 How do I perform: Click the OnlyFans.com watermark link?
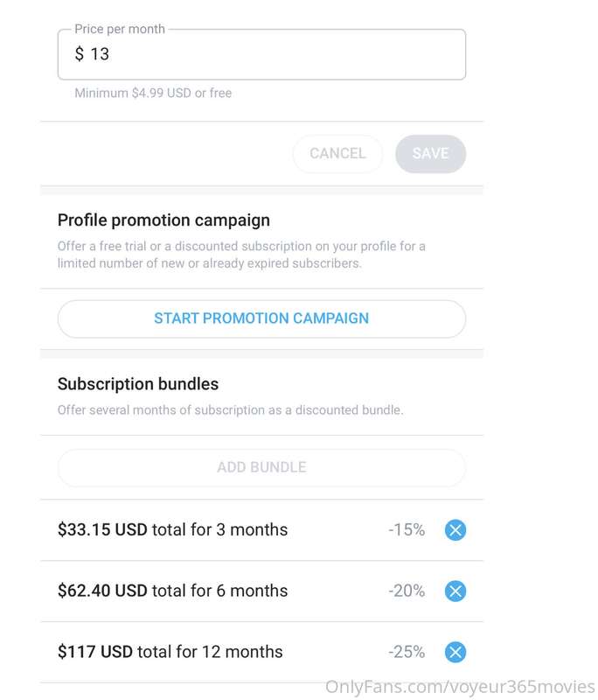pos(460,687)
